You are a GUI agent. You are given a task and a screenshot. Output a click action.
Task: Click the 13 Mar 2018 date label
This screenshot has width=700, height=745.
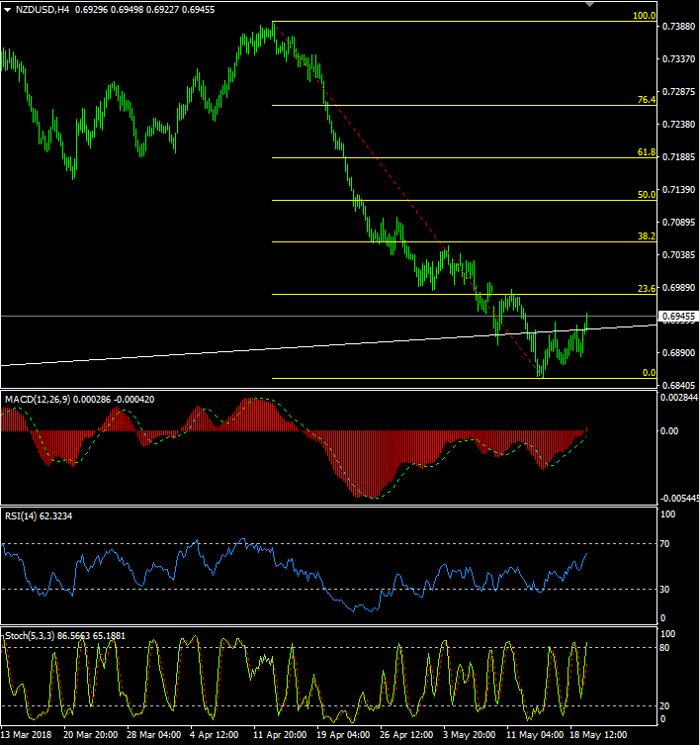[x=29, y=736]
